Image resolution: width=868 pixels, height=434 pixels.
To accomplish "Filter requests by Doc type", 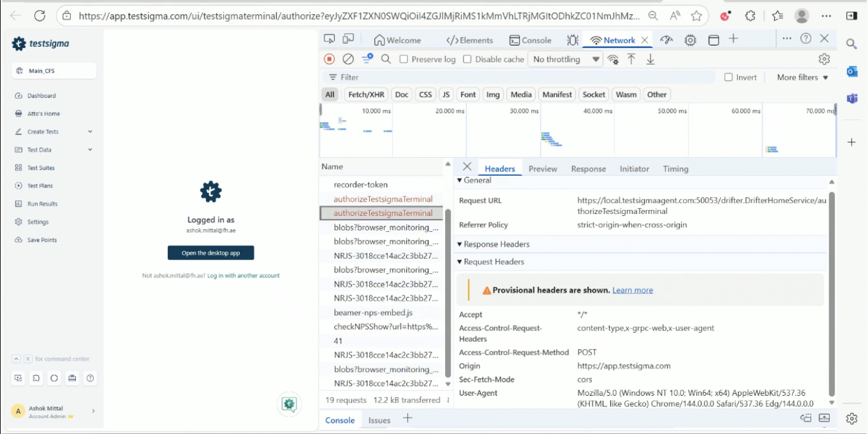I will pos(402,94).
